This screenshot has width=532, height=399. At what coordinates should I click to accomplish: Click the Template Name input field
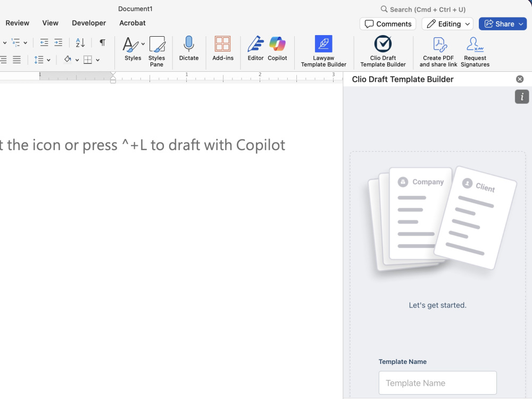(x=438, y=383)
